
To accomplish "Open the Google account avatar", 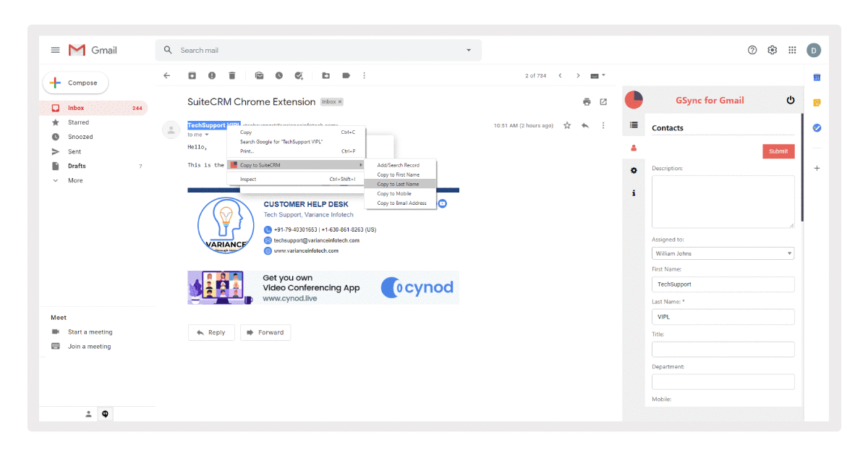I will point(814,50).
